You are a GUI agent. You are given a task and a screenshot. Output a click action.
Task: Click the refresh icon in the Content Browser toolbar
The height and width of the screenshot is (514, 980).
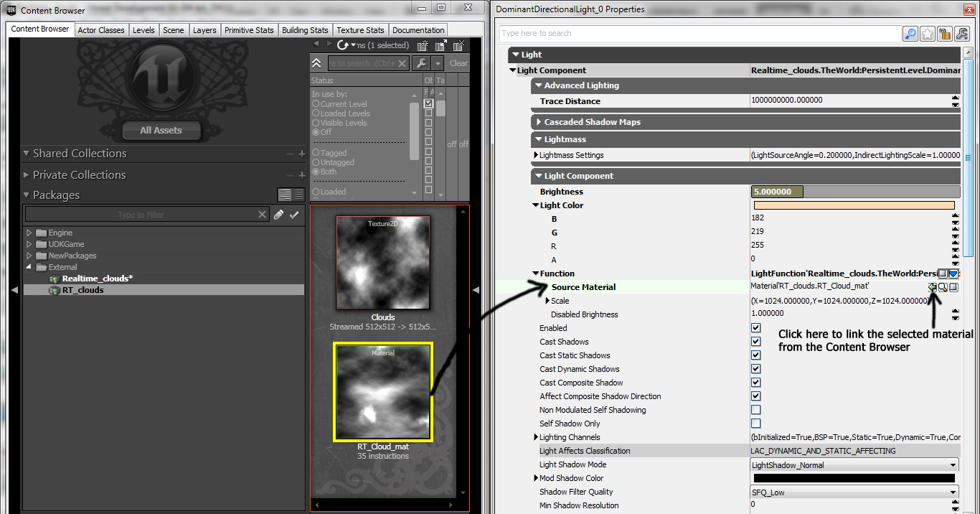click(x=343, y=45)
